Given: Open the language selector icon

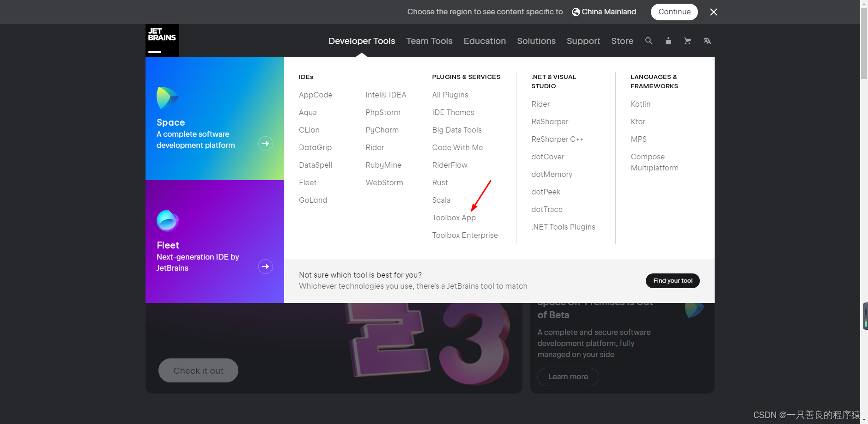Looking at the screenshot, I should point(707,41).
